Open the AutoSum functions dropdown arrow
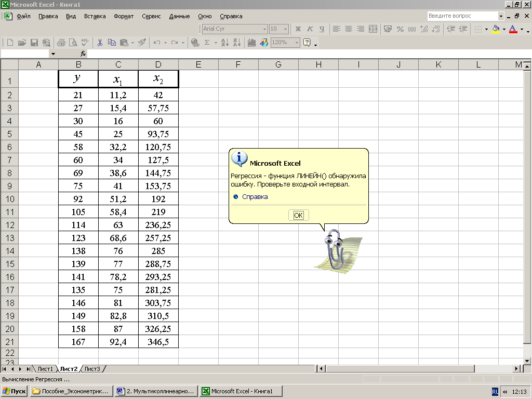The width and height of the screenshot is (532, 399). pos(216,43)
